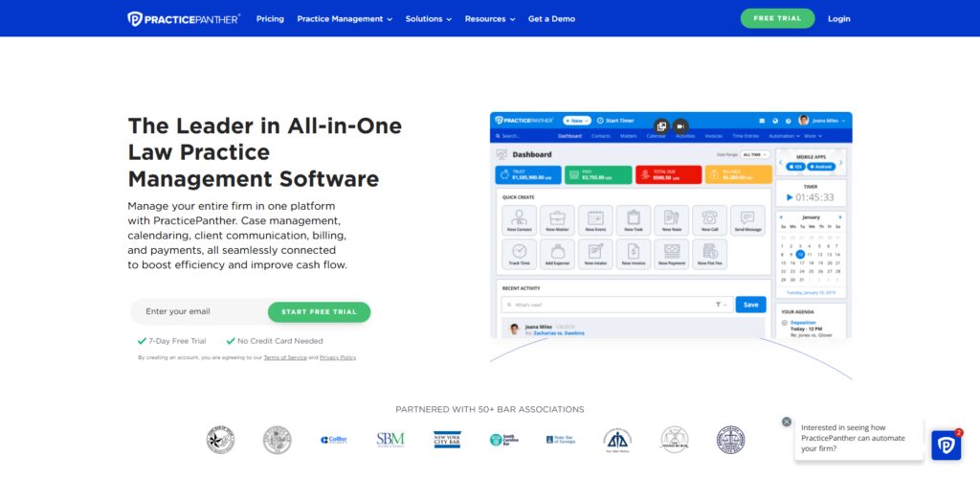
Task: Open the ALL TIME date range dropdown
Action: [x=756, y=154]
